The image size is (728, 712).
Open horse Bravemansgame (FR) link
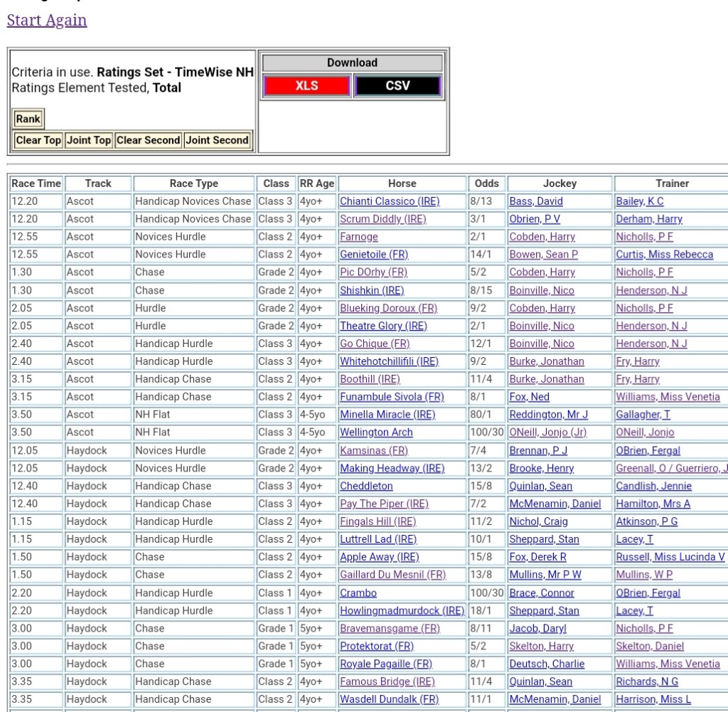(390, 628)
